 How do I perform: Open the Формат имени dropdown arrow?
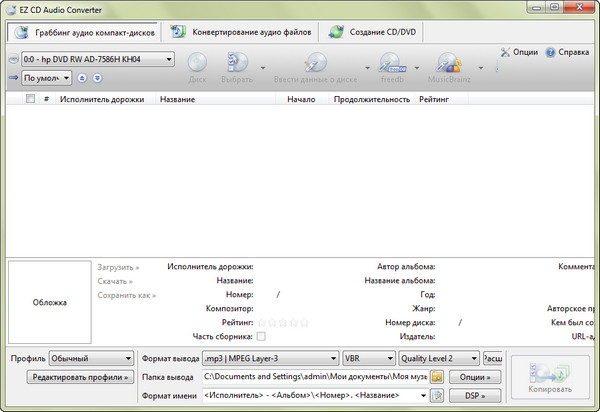pyautogui.click(x=423, y=396)
